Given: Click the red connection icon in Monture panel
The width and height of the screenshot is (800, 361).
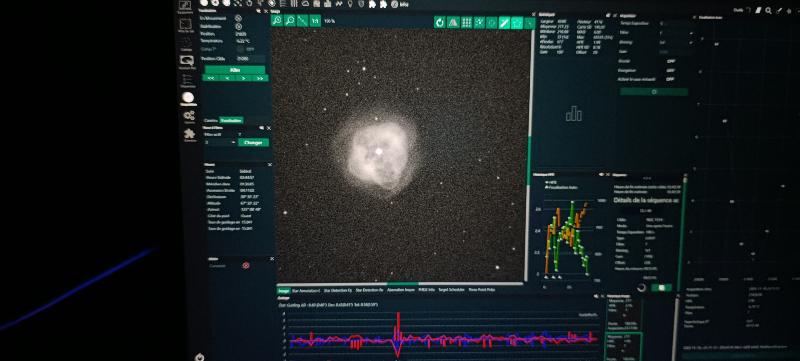Looking at the screenshot, I should pyautogui.click(x=246, y=266).
